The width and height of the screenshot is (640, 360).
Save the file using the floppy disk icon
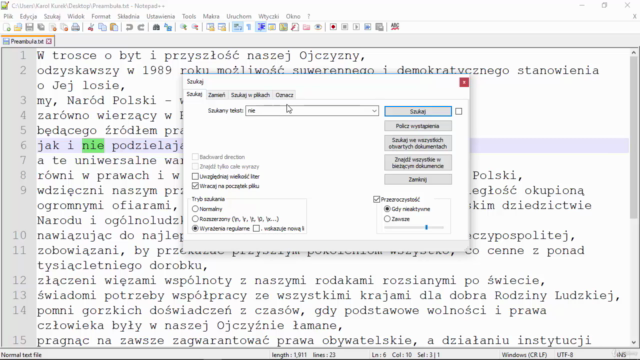pyautogui.click(x=29, y=27)
